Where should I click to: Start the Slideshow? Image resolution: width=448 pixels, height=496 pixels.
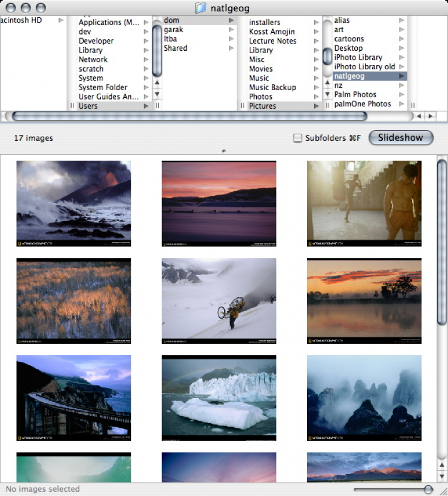[x=401, y=138]
